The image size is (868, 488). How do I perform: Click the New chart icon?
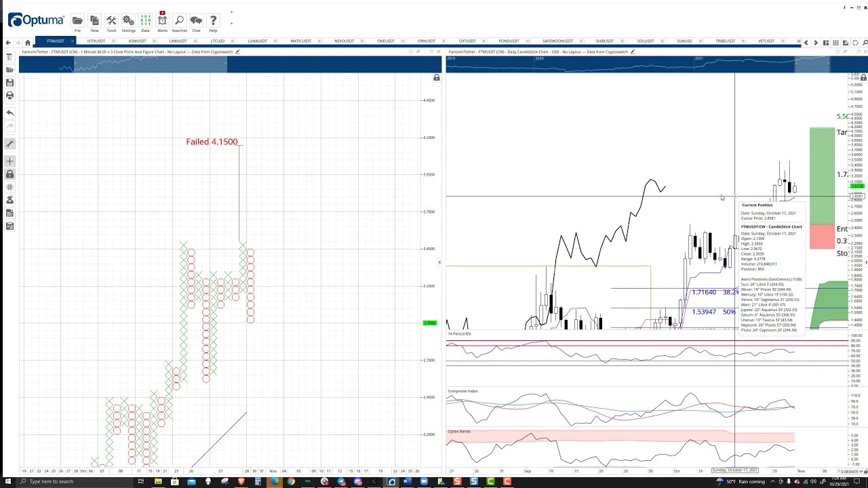pyautogui.click(x=94, y=21)
